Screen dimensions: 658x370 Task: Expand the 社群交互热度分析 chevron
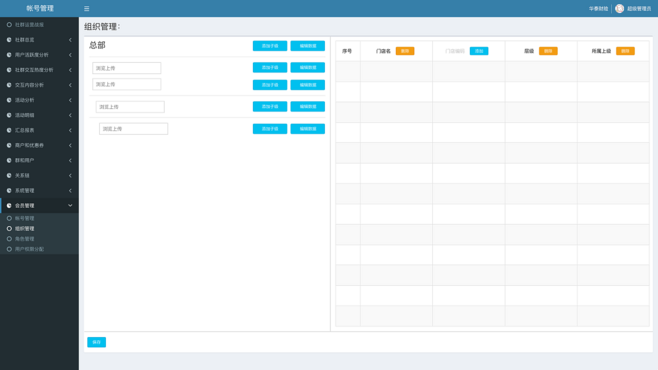(70, 70)
